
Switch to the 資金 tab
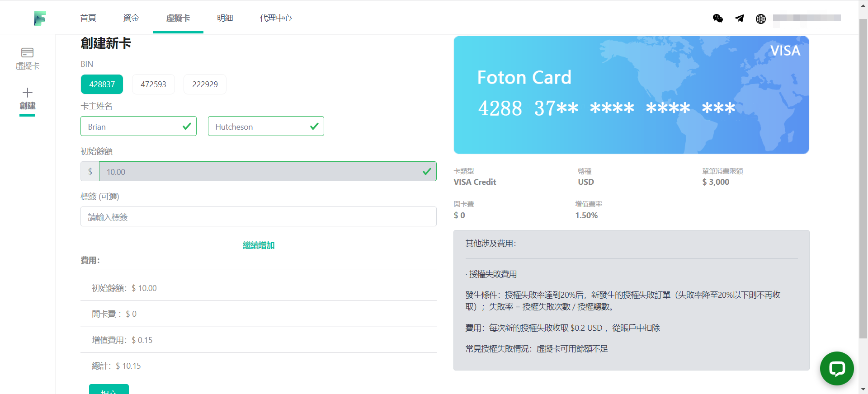[x=131, y=18]
